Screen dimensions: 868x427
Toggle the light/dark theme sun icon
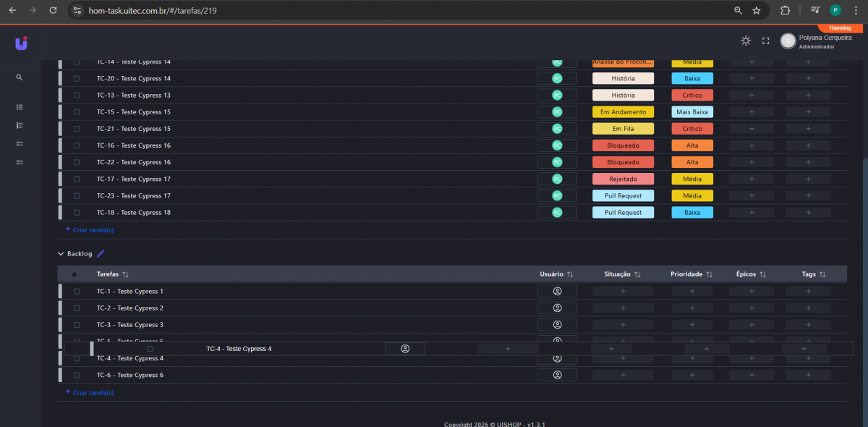point(746,41)
